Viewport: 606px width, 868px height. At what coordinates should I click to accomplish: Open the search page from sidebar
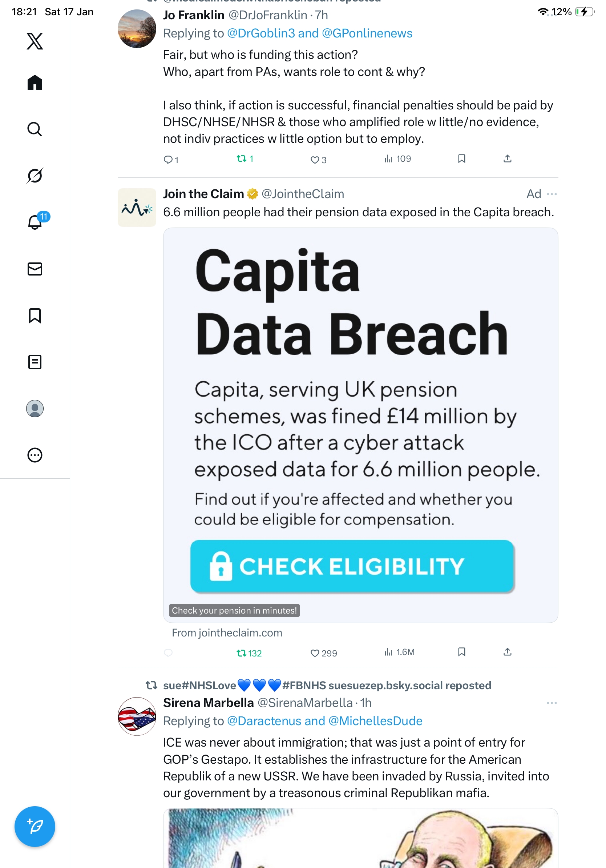click(x=35, y=129)
